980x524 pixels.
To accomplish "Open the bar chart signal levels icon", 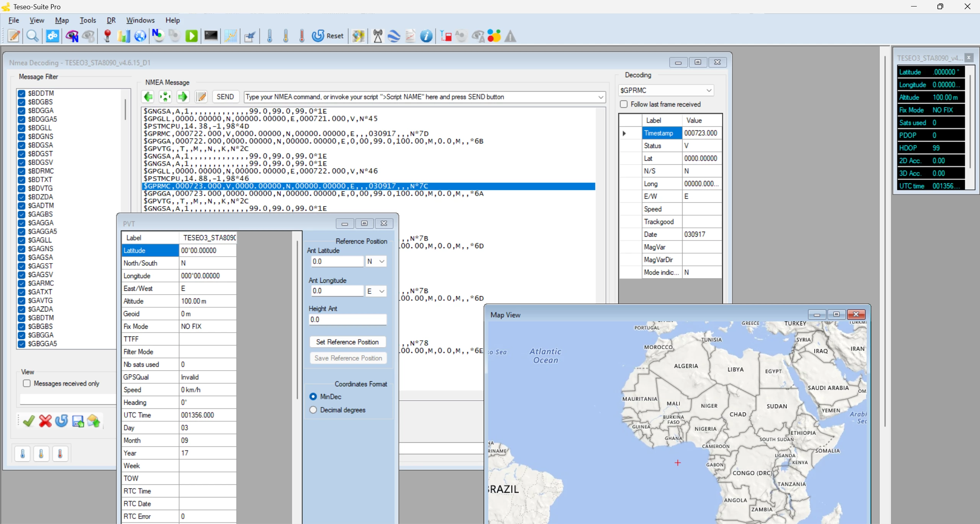I will [x=123, y=36].
